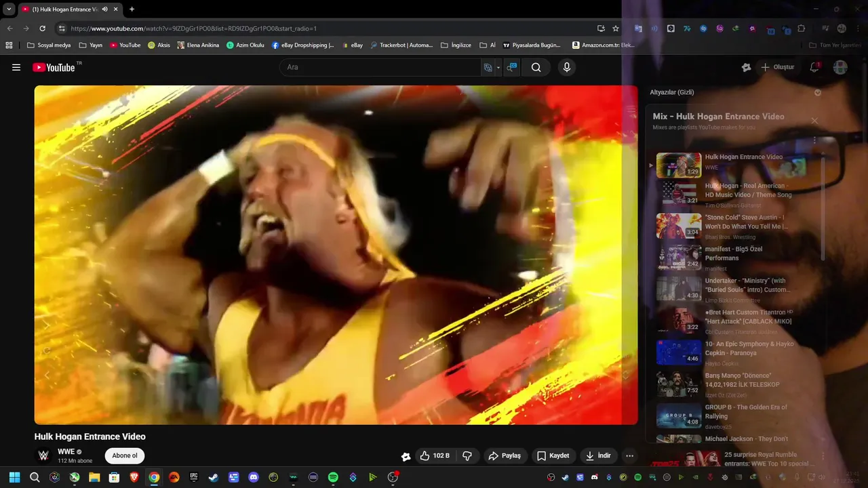Image resolution: width=868 pixels, height=488 pixels.
Task: Open the Yayın bookmarks folder
Action: [x=90, y=45]
